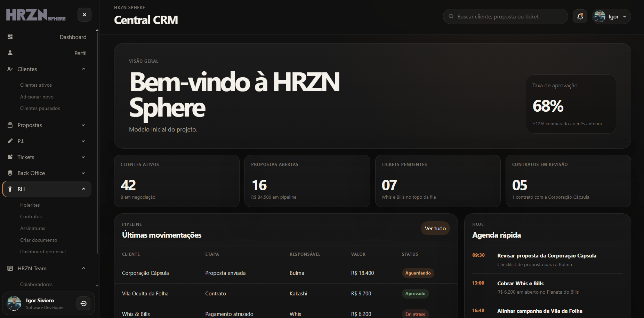Click the P.I. pencil icon
The image size is (644, 318).
point(10,141)
